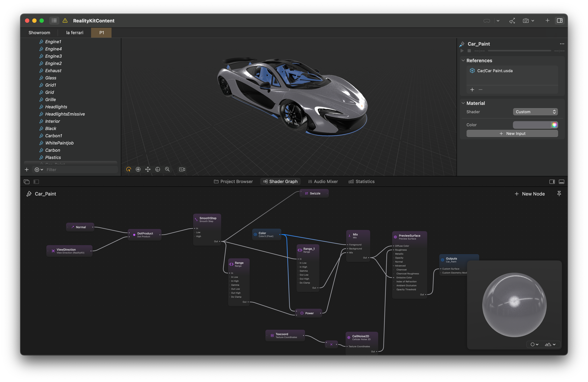Open the Shader Custom dropdown
This screenshot has width=588, height=382.
click(x=535, y=112)
